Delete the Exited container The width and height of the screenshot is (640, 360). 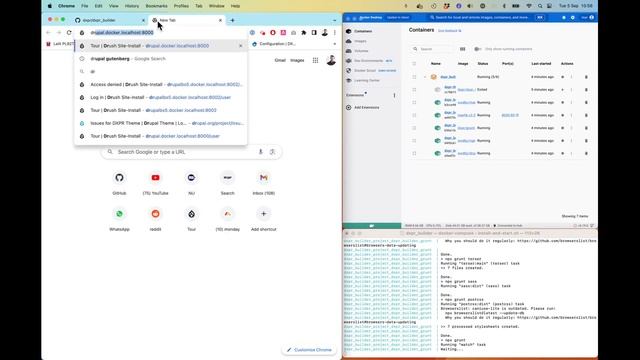pyautogui.click(x=587, y=89)
